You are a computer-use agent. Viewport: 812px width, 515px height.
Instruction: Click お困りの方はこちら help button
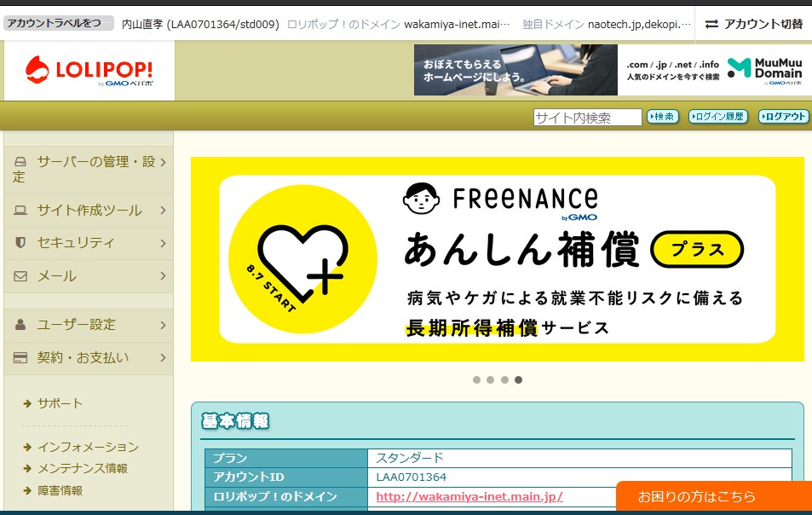point(714,496)
